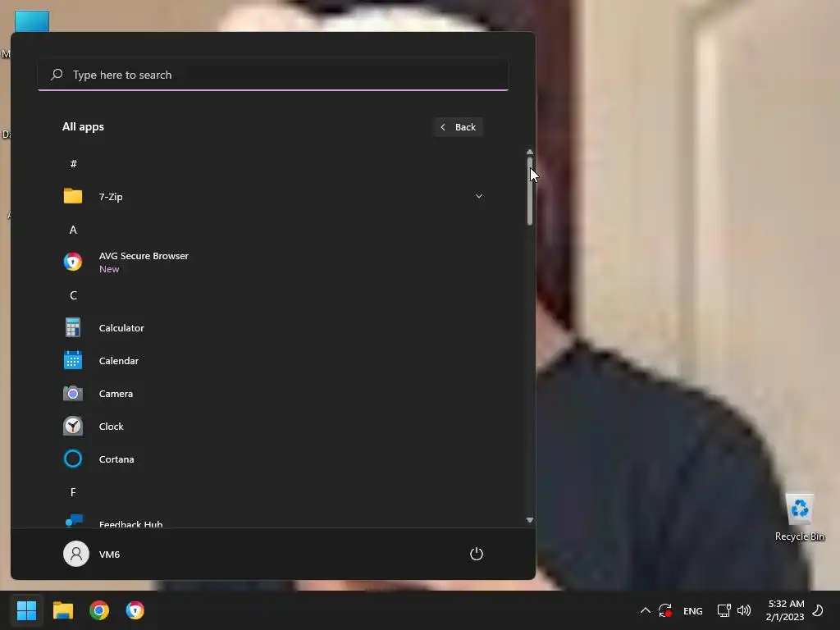Viewport: 840px width, 630px height.
Task: Launch the Camera app
Action: pos(273,393)
